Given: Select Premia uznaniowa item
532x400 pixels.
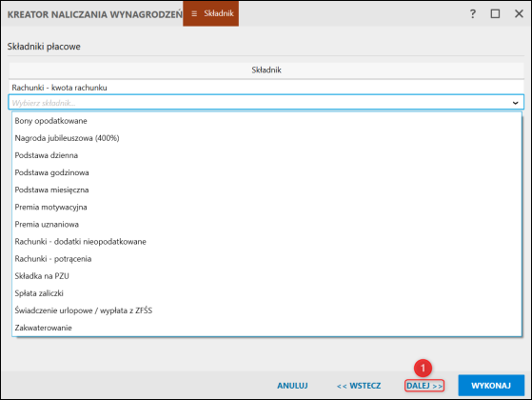Looking at the screenshot, I should [x=266, y=225].
